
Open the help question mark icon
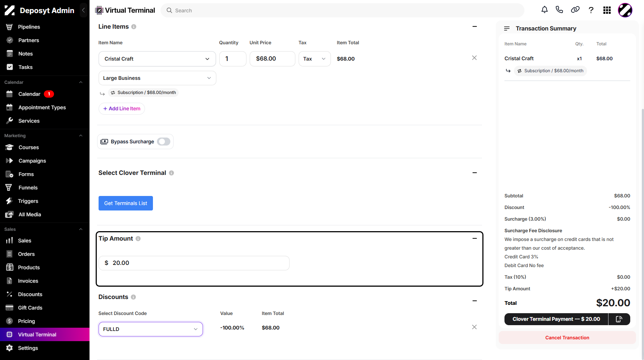click(591, 10)
